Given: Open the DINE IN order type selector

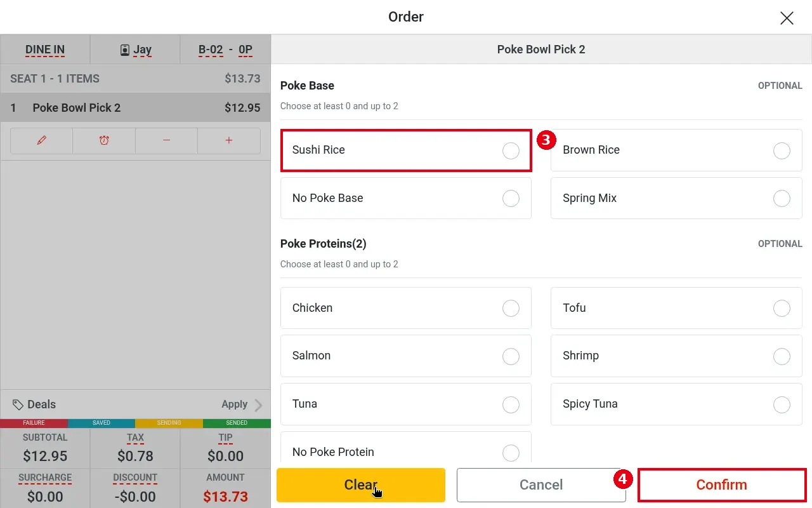Looking at the screenshot, I should tap(45, 50).
